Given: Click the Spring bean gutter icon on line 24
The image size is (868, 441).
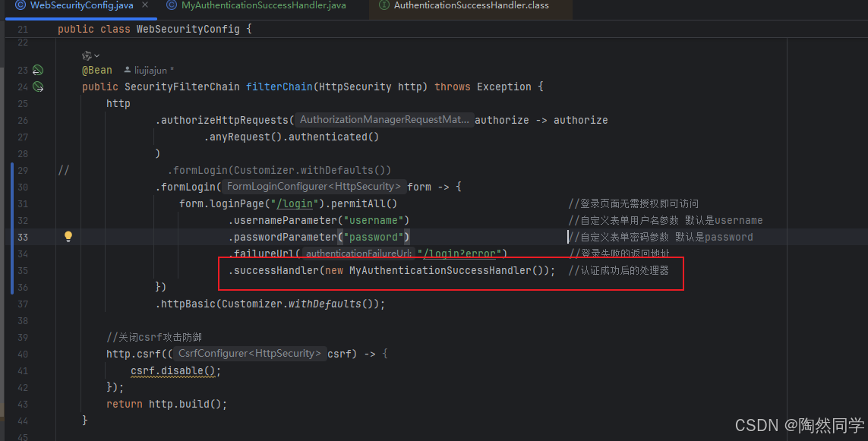Looking at the screenshot, I should pyautogui.click(x=36, y=87).
